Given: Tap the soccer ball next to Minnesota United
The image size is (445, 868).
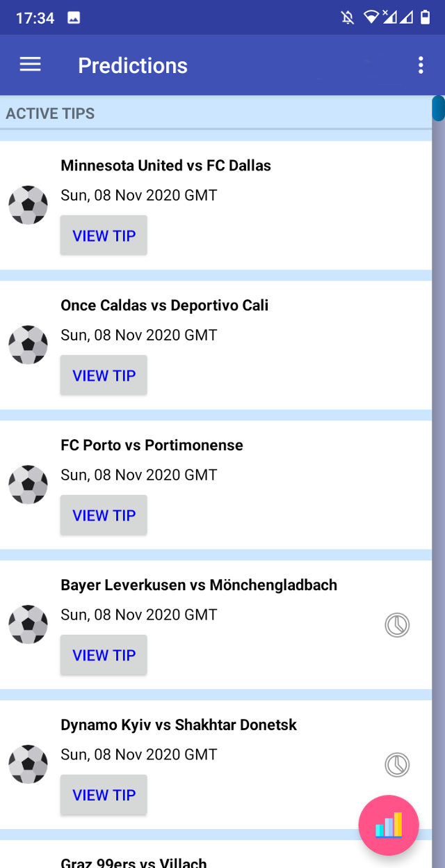Looking at the screenshot, I should click(29, 205).
